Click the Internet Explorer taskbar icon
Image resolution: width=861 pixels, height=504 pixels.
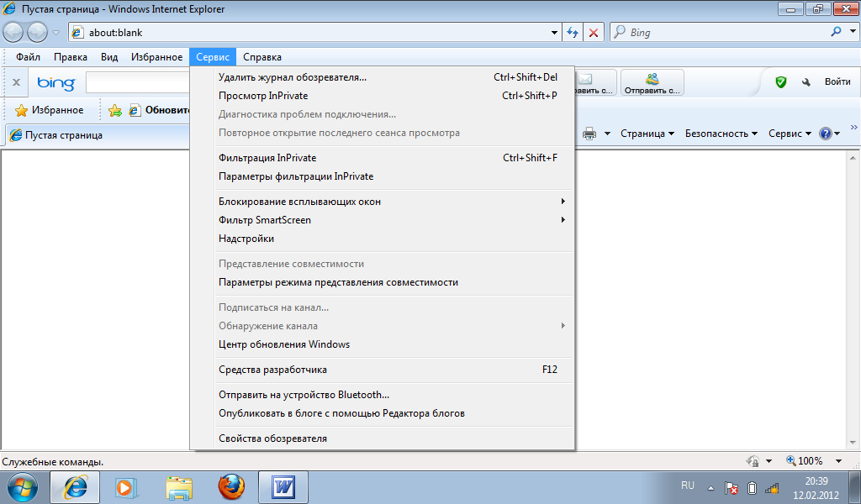(x=75, y=487)
